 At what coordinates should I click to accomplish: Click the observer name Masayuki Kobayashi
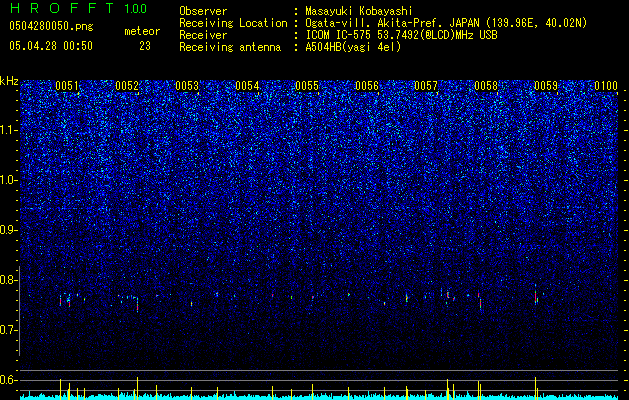[359, 11]
